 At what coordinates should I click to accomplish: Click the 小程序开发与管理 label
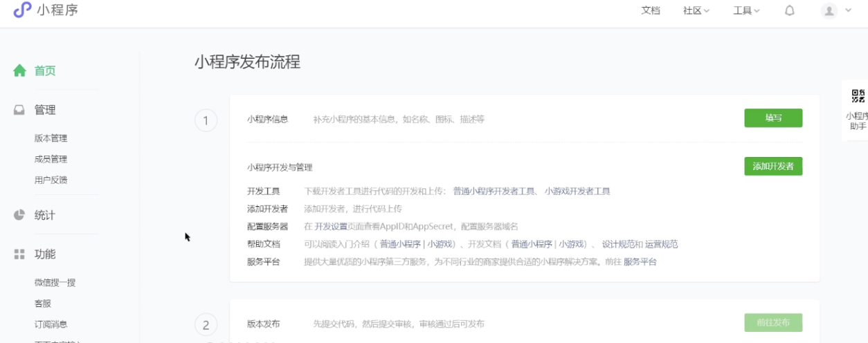[280, 167]
